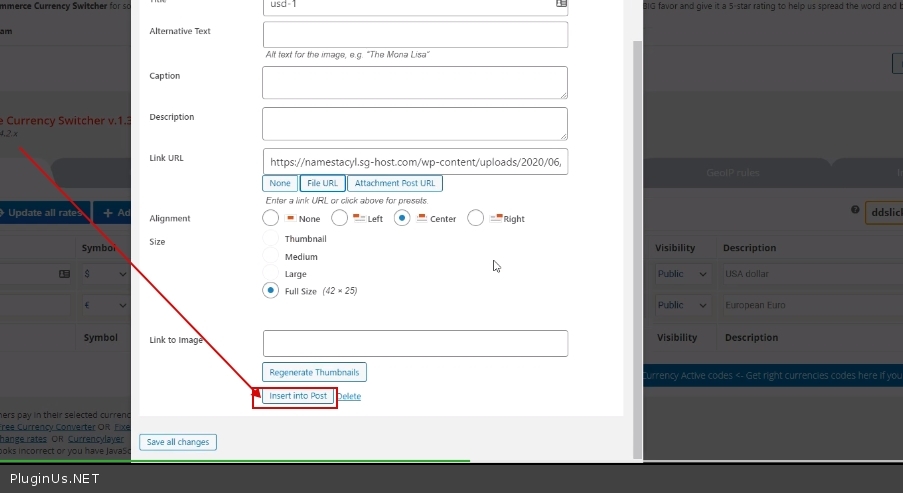This screenshot has width=903, height=493.
Task: Click the None alignment icon
Action: tap(290, 218)
